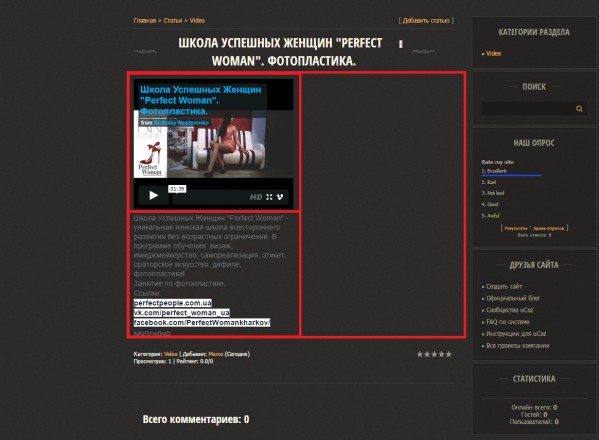The height and width of the screenshot is (440, 599).
Task: Open facebook.com/PerfectWomankharkov link
Action: tap(202, 322)
